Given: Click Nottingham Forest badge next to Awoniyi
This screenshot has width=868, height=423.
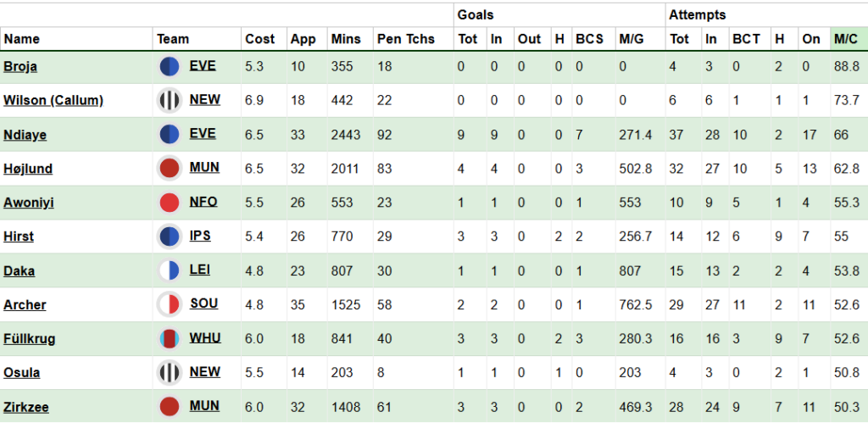Looking at the screenshot, I should pyautogui.click(x=170, y=203).
